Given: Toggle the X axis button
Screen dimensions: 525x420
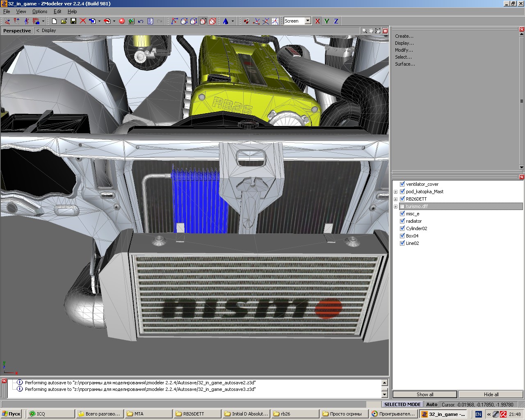Looking at the screenshot, I should click(x=317, y=21).
